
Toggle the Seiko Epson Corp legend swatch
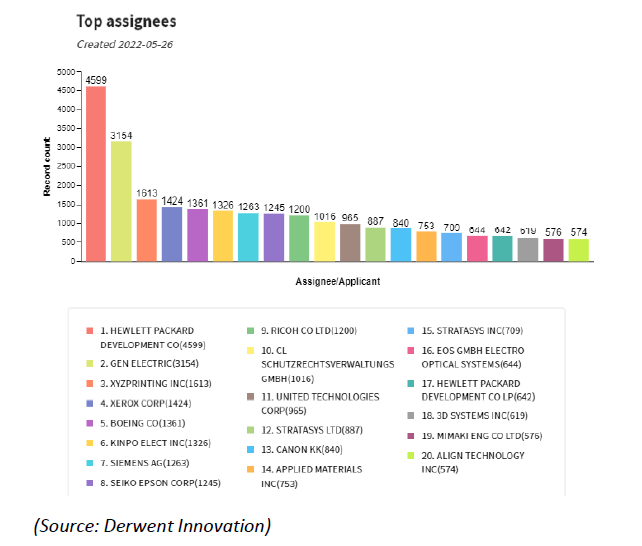pyautogui.click(x=90, y=483)
